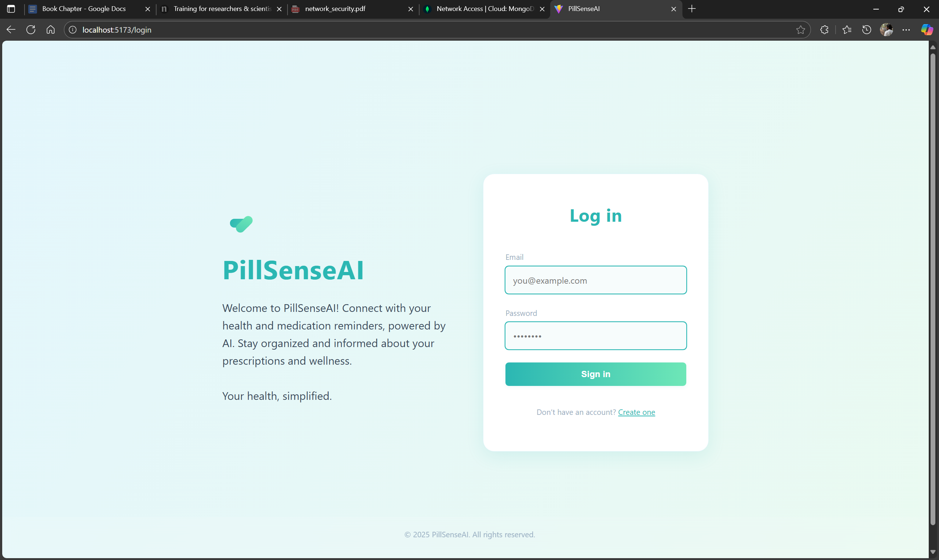Open the Settings and more ellipsis menu
Screen dimensions: 939x560
point(906,30)
